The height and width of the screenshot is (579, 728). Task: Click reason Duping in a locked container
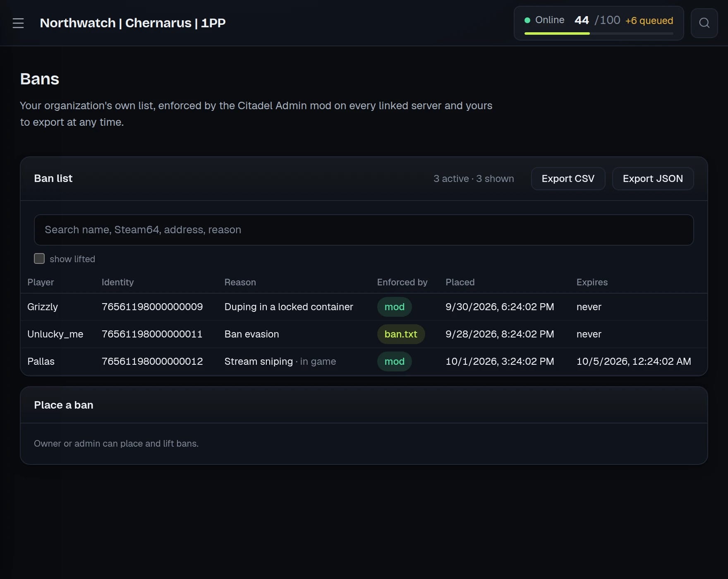(x=289, y=307)
